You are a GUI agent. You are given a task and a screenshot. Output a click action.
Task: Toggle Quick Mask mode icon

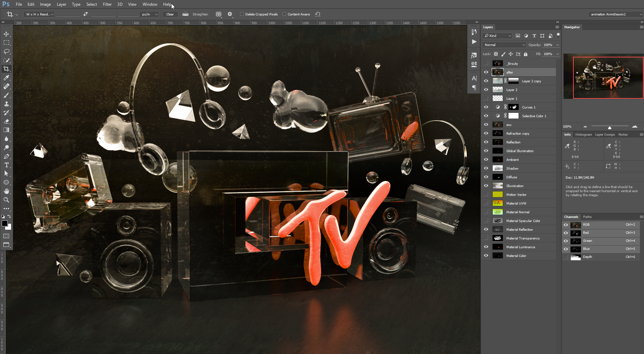[x=6, y=236]
